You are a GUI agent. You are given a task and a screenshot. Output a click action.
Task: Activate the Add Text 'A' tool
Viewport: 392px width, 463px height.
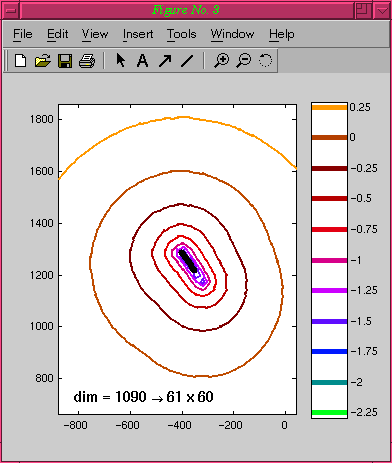click(x=143, y=61)
